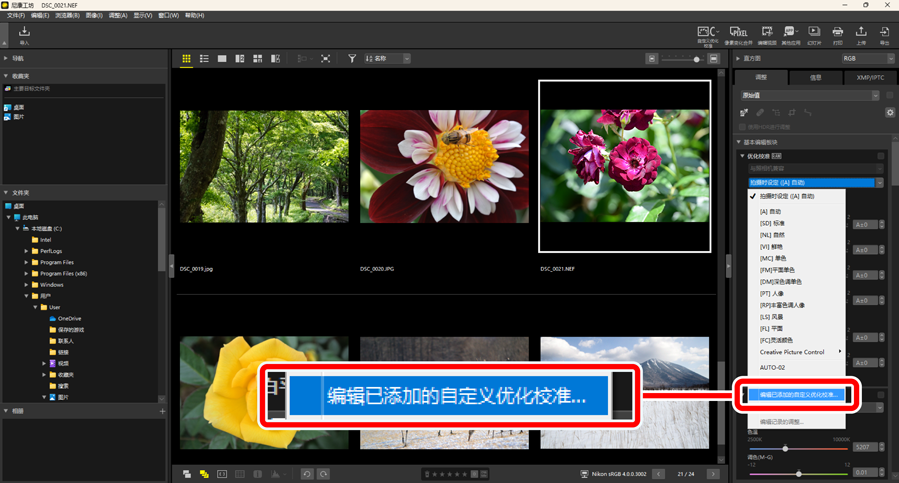Click the Export (导出) icon
The width and height of the screenshot is (899, 483).
coord(885,34)
